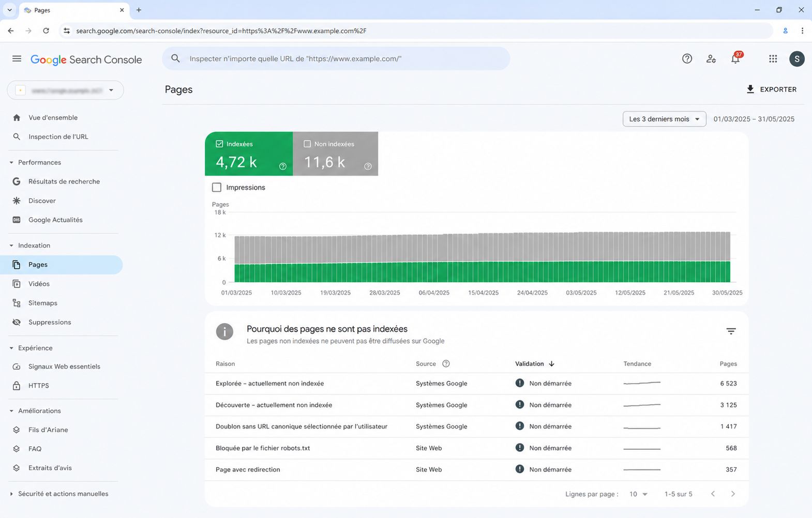Reload the page with the browser refresh icon
The height and width of the screenshot is (518, 812).
click(46, 31)
